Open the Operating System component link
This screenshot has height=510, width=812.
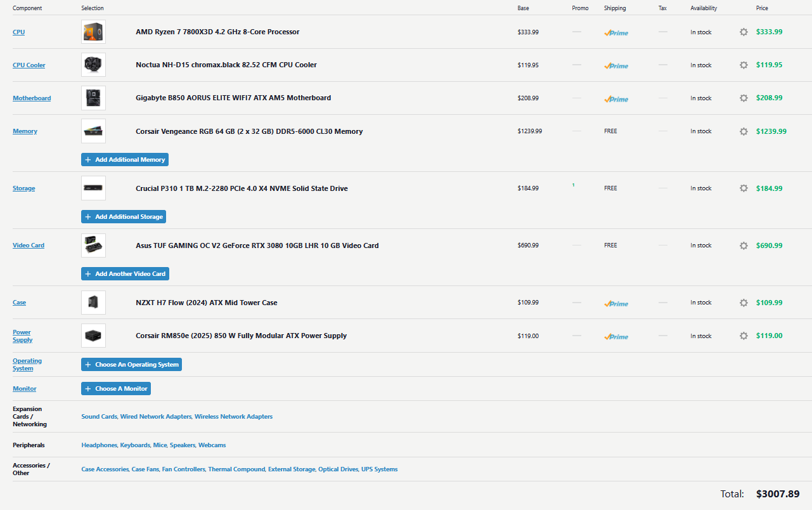[27, 365]
